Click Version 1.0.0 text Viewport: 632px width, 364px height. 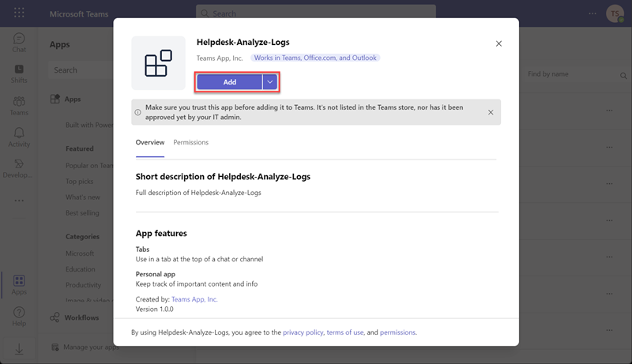tap(154, 309)
